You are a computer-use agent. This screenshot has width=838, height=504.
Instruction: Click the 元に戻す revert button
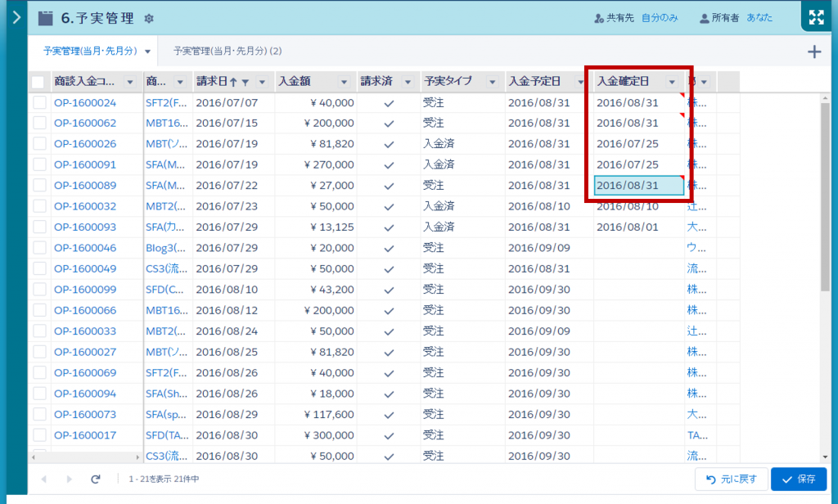(x=731, y=479)
